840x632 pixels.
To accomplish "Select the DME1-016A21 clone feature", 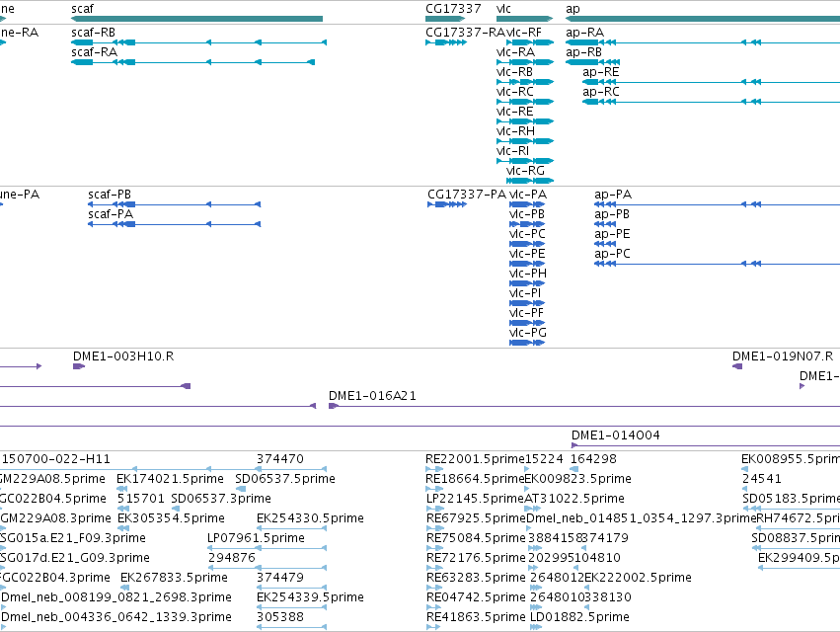I will pos(584,406).
